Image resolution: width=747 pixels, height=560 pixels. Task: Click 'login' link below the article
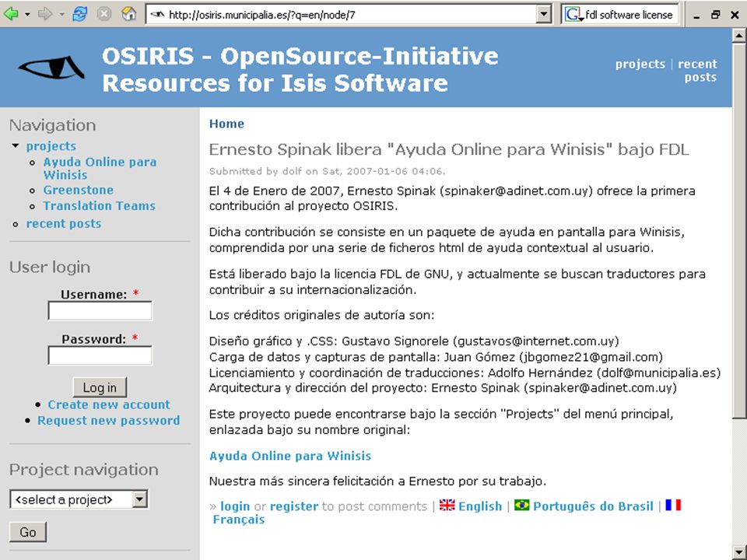(235, 506)
